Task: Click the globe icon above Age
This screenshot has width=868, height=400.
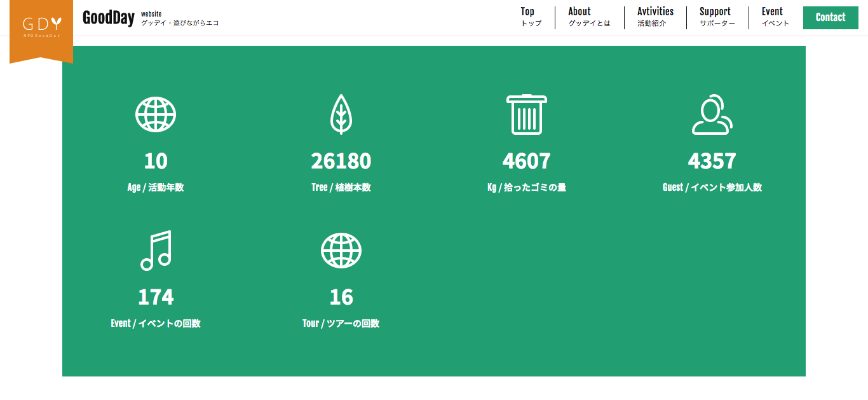Action: (x=156, y=114)
